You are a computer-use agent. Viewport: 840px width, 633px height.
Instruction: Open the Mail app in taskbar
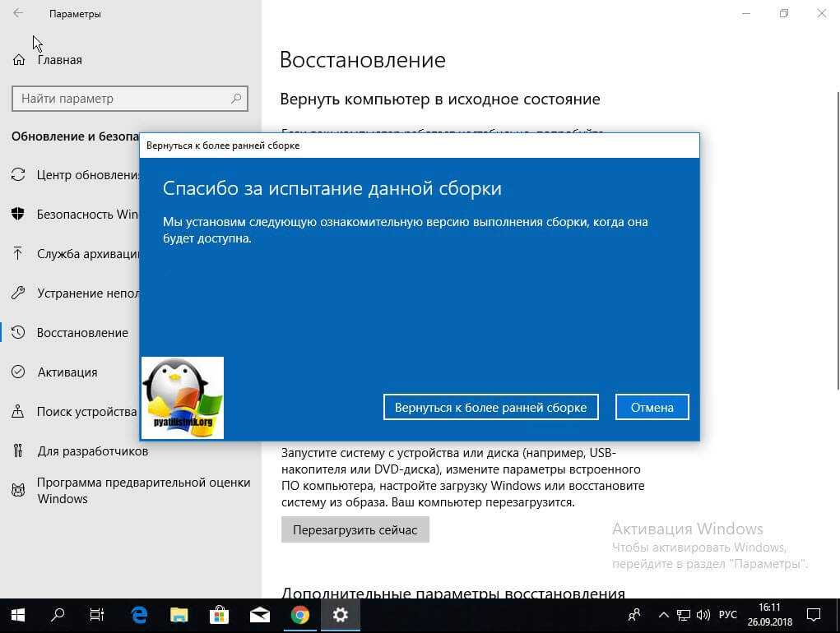[260, 614]
